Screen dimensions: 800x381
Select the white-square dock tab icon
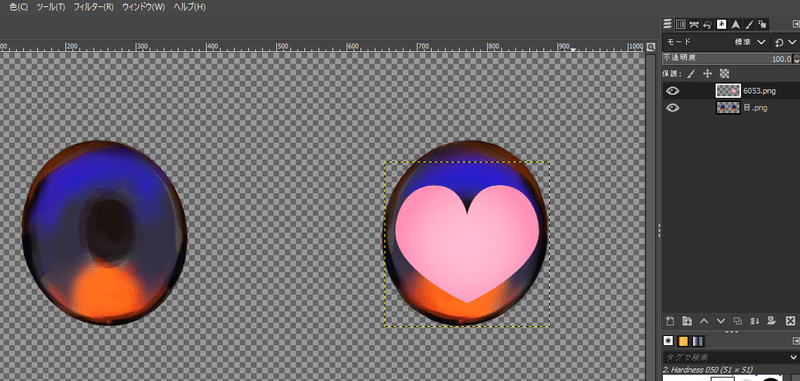coord(721,24)
